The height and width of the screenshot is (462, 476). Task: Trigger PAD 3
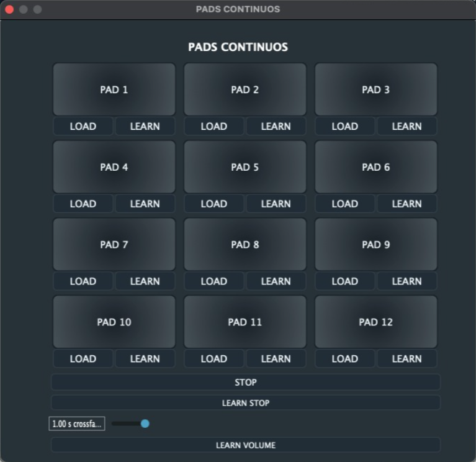tap(376, 89)
